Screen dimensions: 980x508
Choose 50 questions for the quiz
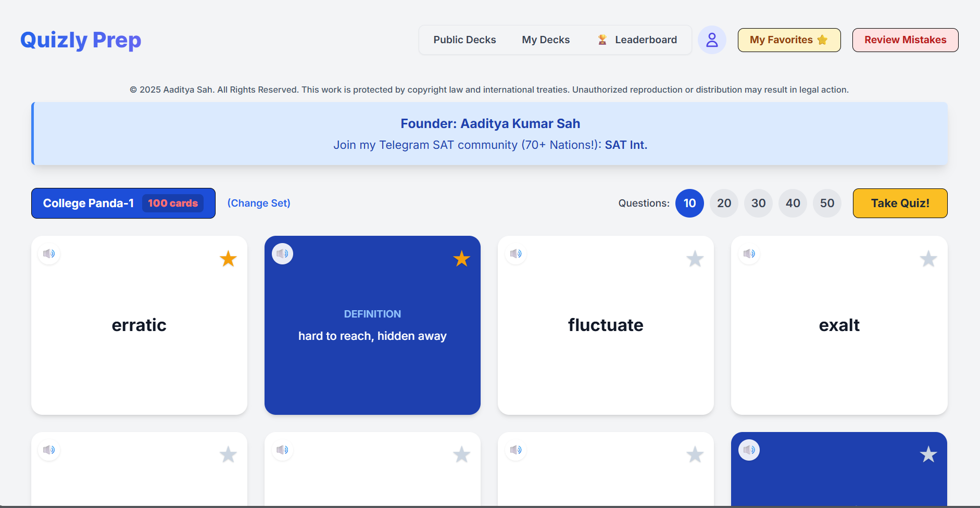pyautogui.click(x=827, y=203)
